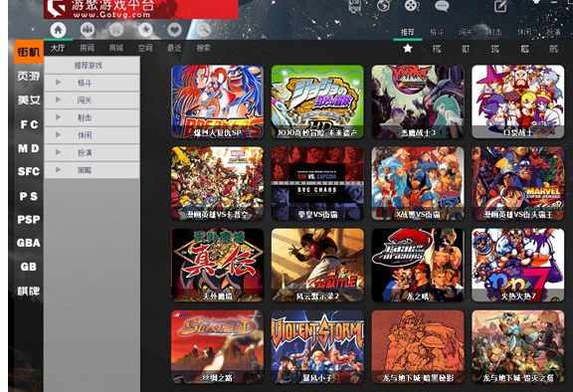The width and height of the screenshot is (573, 392).
Task: Open the 风云默示录2 game thumbnail
Action: 317,266
